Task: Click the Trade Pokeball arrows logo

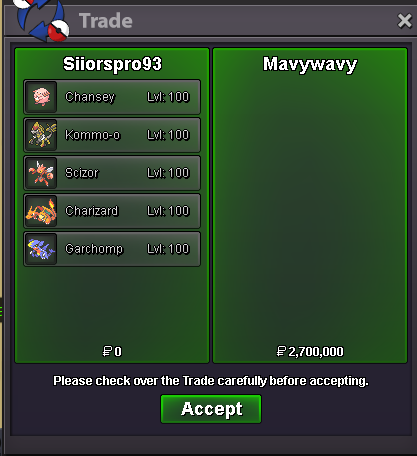Action: 42,21
